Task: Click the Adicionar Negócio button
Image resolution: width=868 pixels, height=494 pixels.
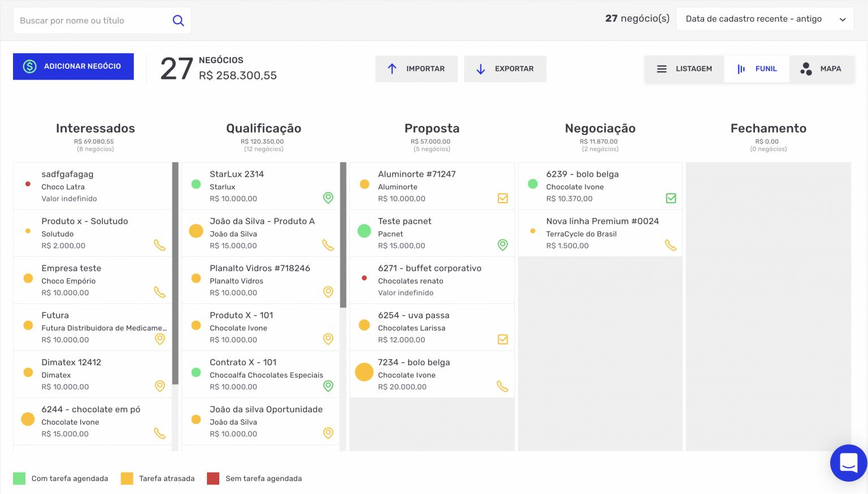Action: point(73,67)
